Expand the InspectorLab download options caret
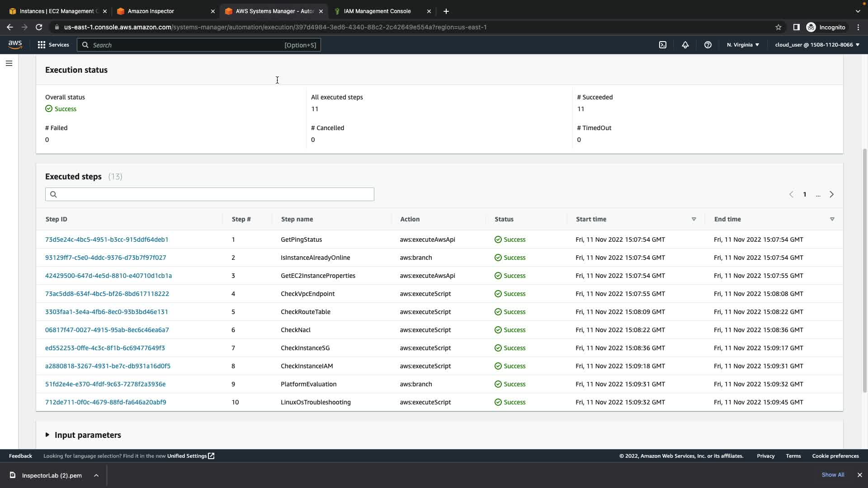868x488 pixels. pos(96,475)
